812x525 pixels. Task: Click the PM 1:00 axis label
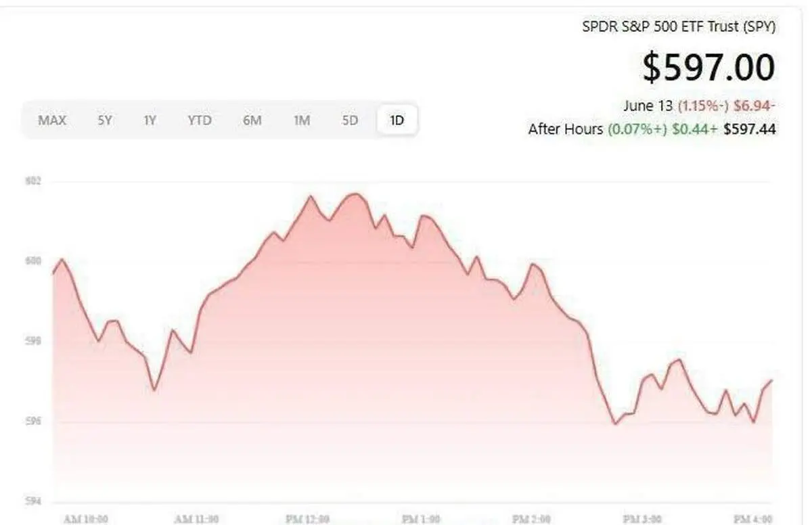(x=421, y=520)
